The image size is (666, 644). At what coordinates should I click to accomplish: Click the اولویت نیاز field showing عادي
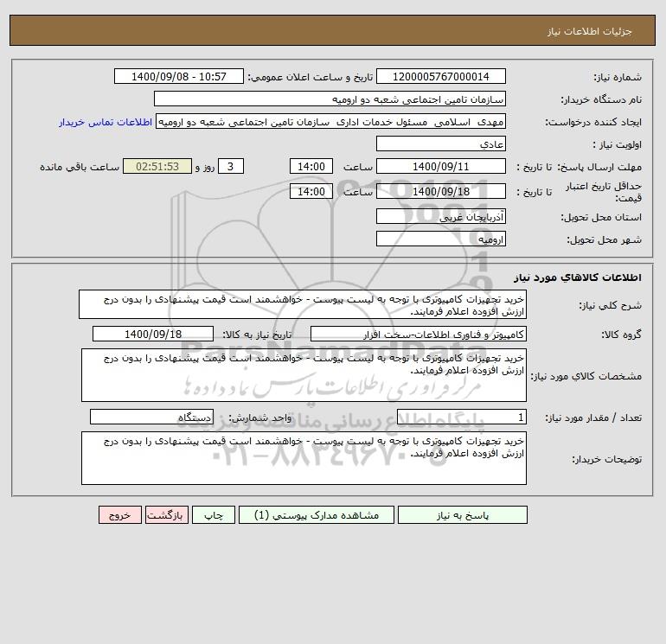click(441, 143)
